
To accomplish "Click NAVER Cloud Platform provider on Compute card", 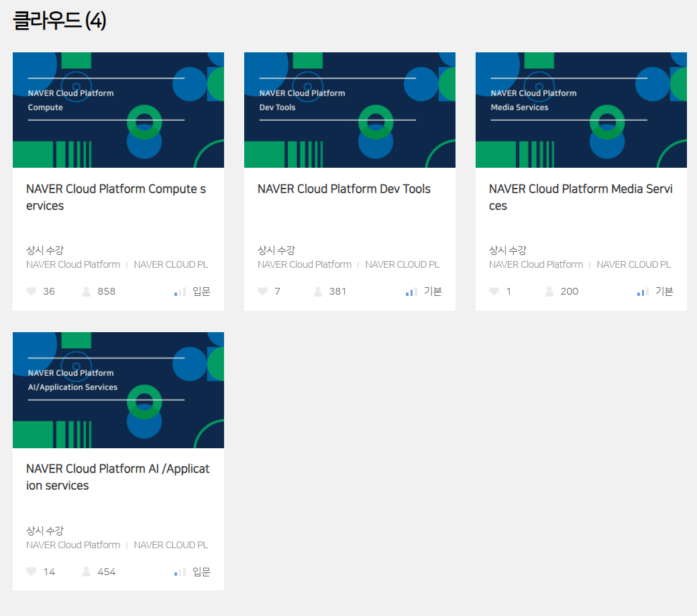I will 73,264.
